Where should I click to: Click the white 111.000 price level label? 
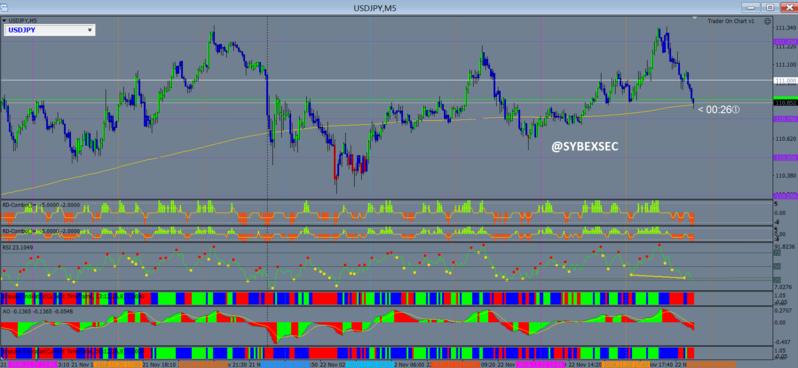pos(785,80)
